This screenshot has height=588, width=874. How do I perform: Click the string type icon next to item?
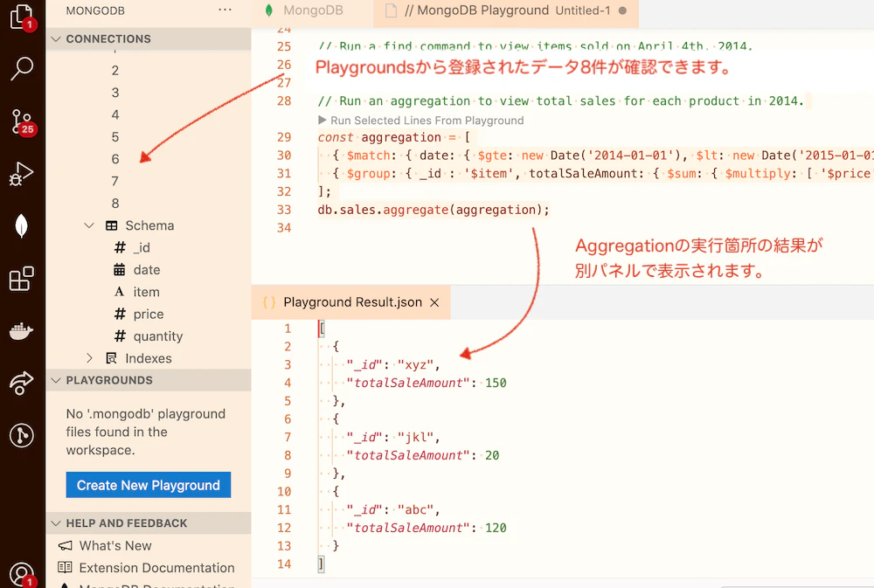tap(119, 292)
